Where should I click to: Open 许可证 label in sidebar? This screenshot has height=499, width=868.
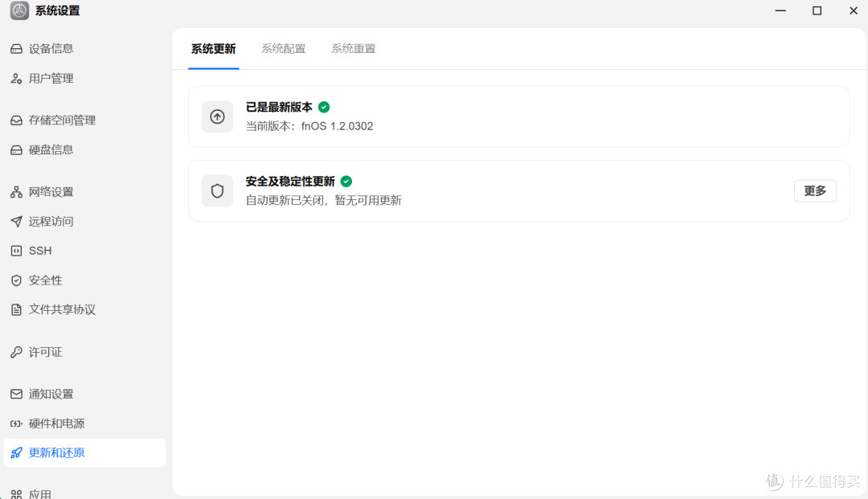[x=45, y=352]
